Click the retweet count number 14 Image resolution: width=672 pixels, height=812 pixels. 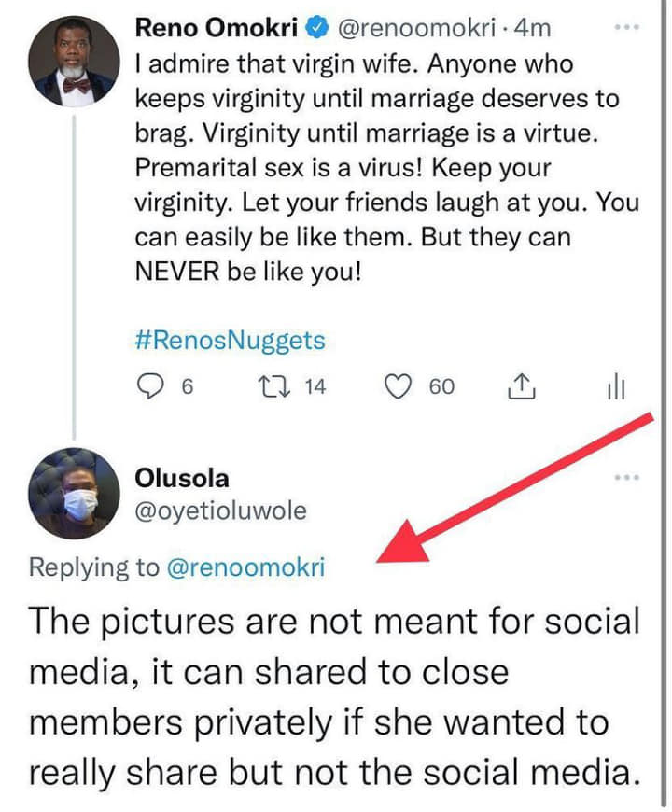(315, 385)
